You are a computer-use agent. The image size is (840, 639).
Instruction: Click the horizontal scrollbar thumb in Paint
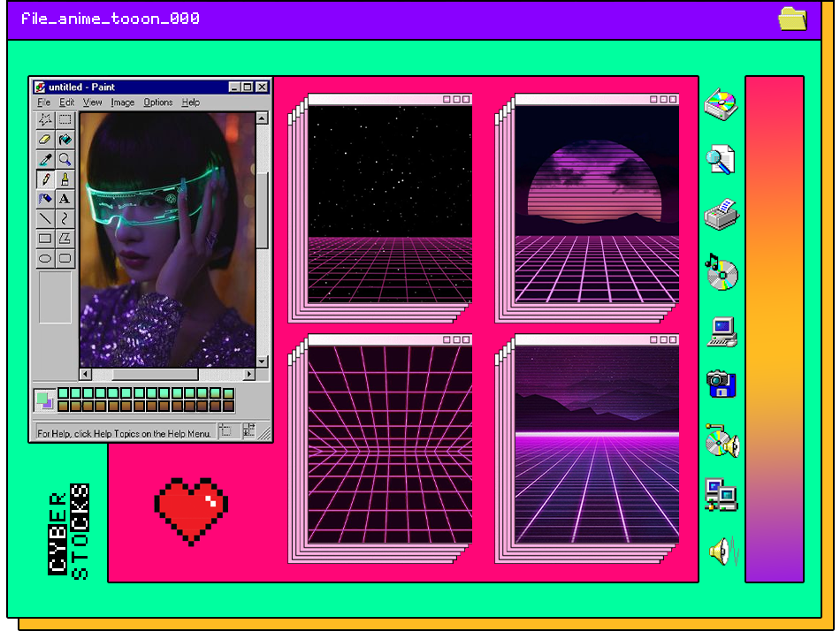pos(156,374)
